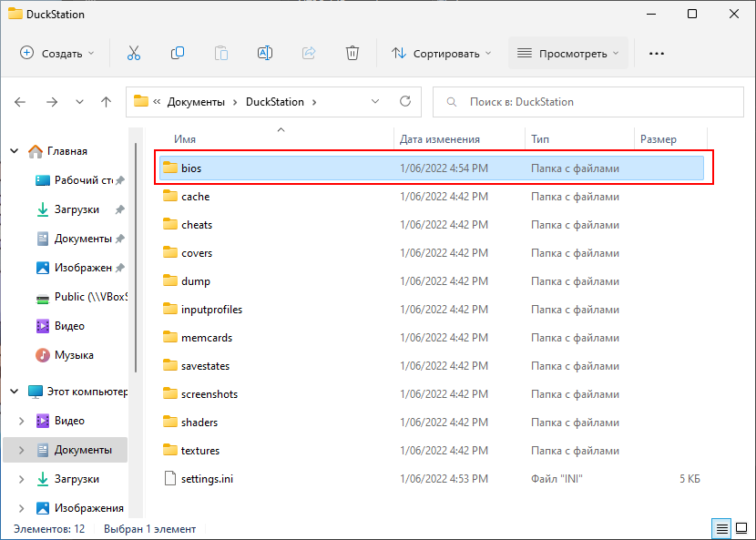Click the bios folder modified date
Screen dimensions: 756x540
(444, 168)
